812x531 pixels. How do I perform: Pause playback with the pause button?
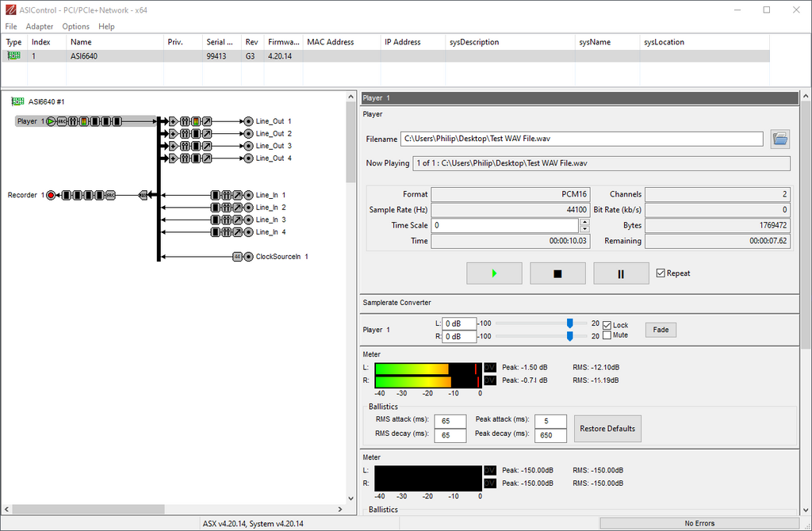(622, 273)
